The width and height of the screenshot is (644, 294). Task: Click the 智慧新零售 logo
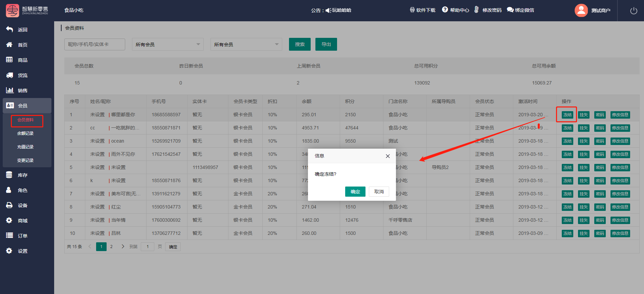tap(27, 10)
